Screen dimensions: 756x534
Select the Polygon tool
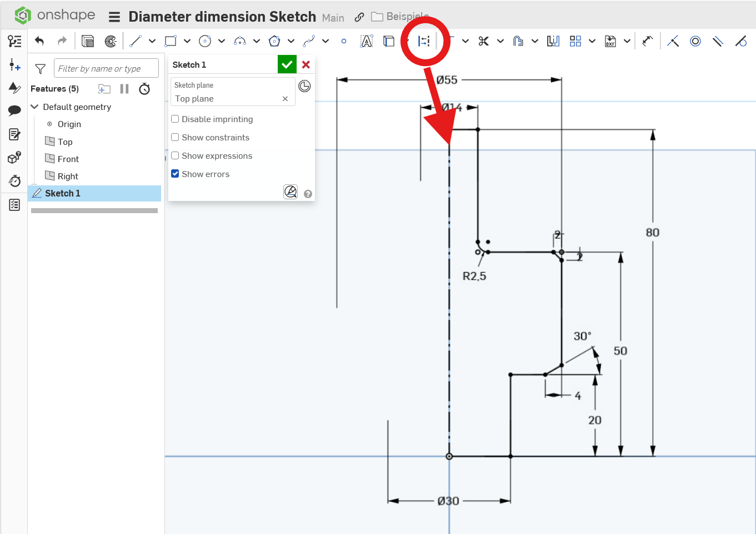[274, 41]
